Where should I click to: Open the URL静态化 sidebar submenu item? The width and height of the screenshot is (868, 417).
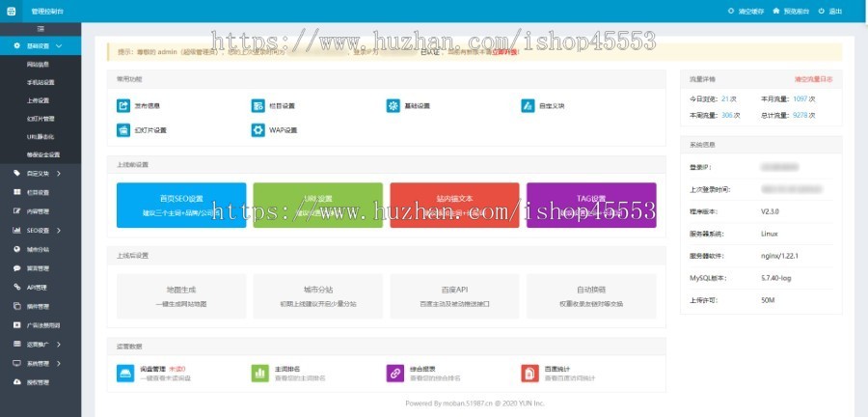[x=41, y=137]
